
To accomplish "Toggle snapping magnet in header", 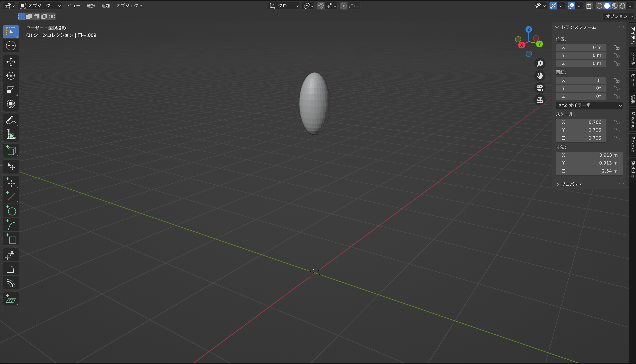I will tap(321, 6).
